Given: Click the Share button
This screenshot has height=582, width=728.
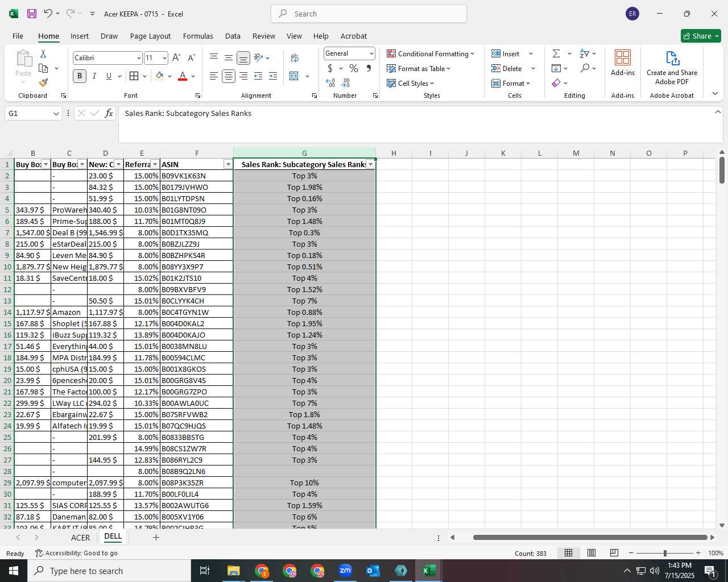Looking at the screenshot, I should 701,36.
